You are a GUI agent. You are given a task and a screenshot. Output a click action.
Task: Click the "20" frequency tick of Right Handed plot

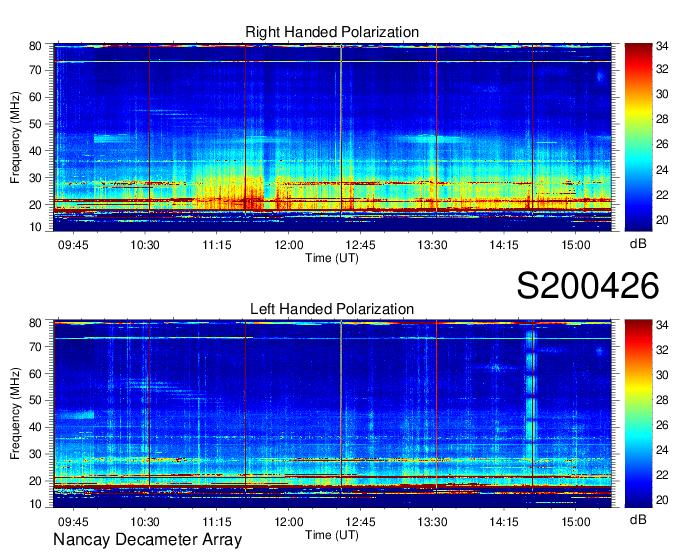35,205
